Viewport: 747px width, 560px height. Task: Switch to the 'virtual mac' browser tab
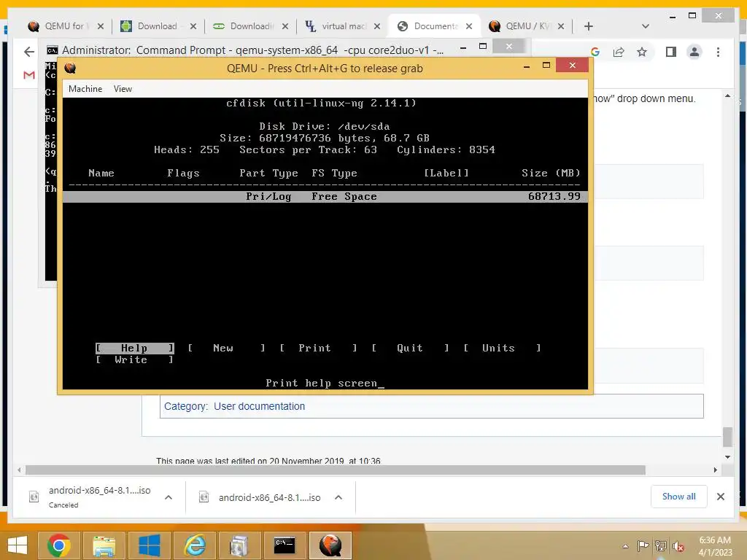click(x=342, y=26)
